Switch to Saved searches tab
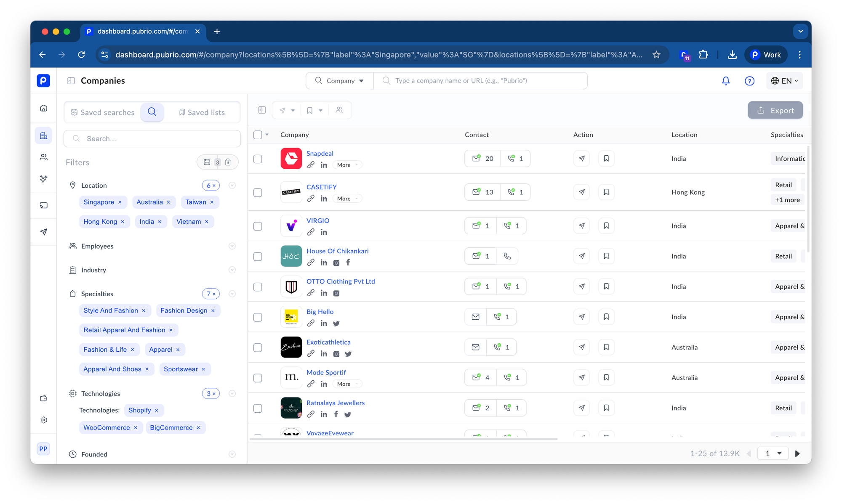Image resolution: width=842 pixels, height=504 pixels. pyautogui.click(x=103, y=112)
